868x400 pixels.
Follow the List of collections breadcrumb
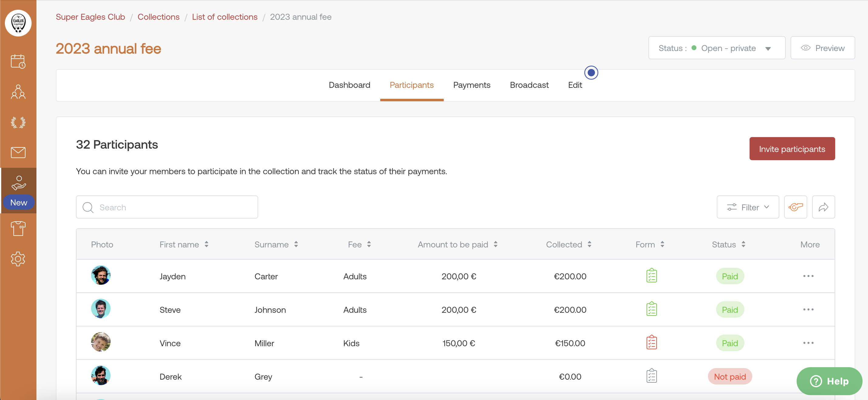[224, 17]
